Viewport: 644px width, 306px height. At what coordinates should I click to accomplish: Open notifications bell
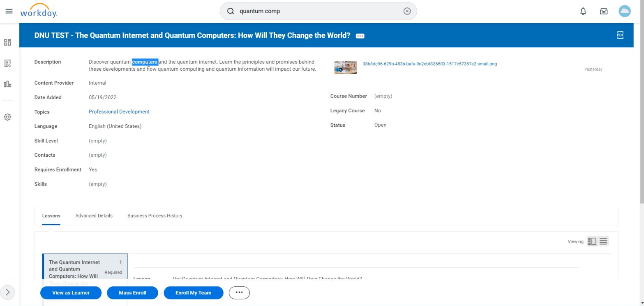583,11
